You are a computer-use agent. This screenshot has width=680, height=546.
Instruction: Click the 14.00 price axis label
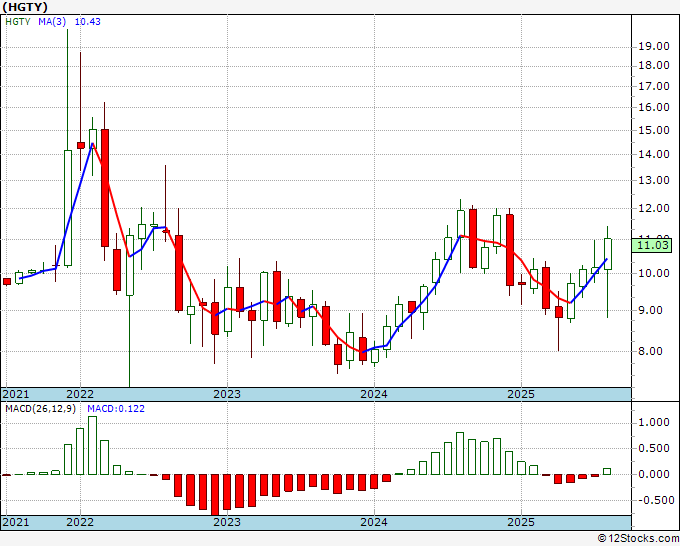coord(654,154)
